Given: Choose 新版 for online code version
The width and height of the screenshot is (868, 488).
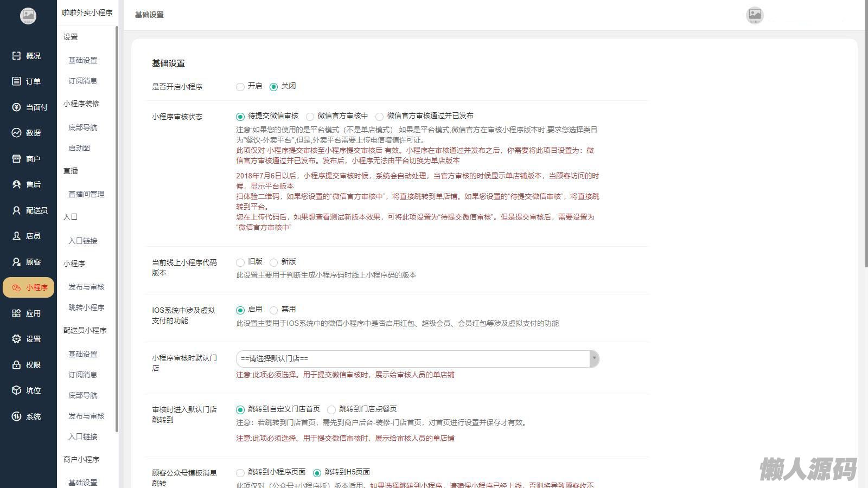Looking at the screenshot, I should (x=274, y=262).
